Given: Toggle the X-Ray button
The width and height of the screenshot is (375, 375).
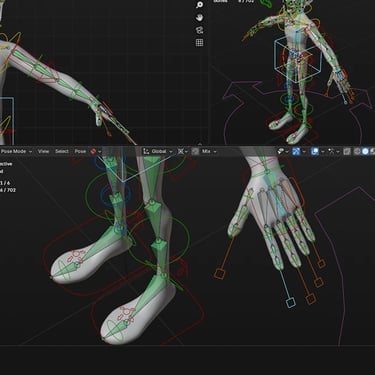Looking at the screenshot, I should point(347,152).
